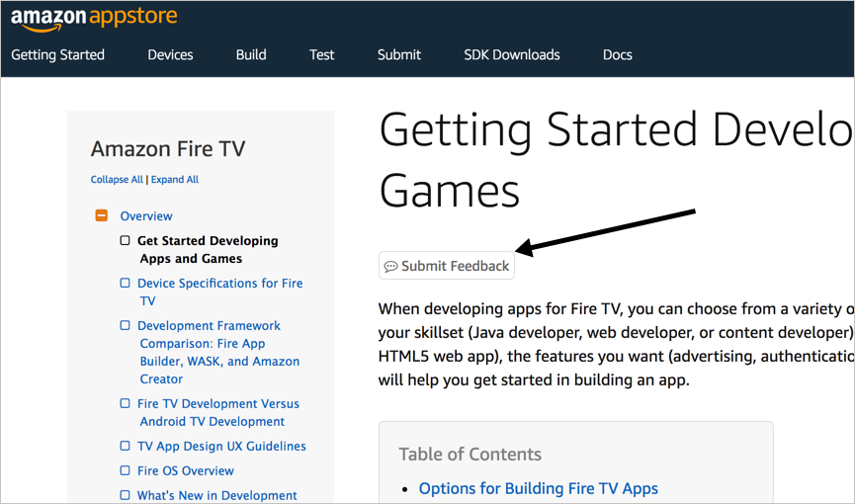Click square bullet beside Device Specifications for Fire TV
The width and height of the screenshot is (855, 504).
125,283
